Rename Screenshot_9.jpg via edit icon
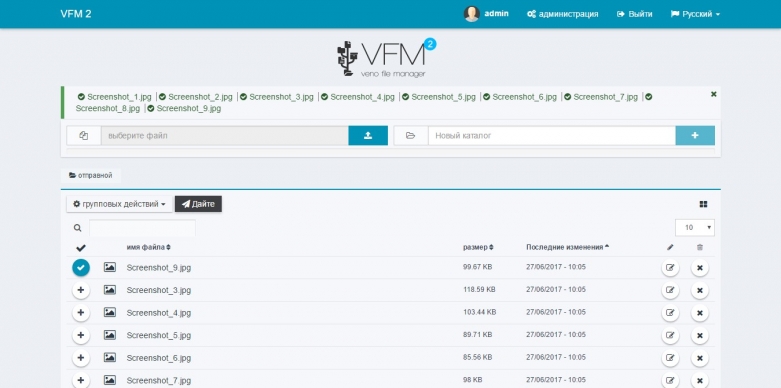Image resolution: width=781 pixels, height=388 pixels. (x=670, y=268)
